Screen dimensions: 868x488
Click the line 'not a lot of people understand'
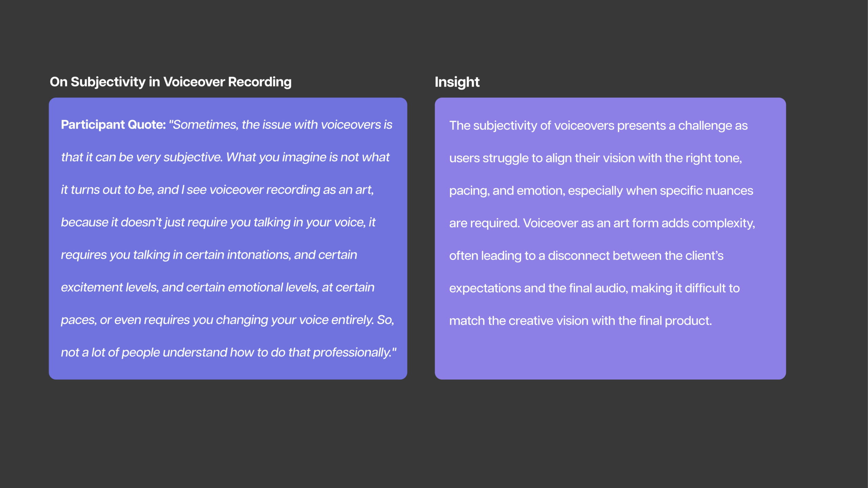(229, 352)
